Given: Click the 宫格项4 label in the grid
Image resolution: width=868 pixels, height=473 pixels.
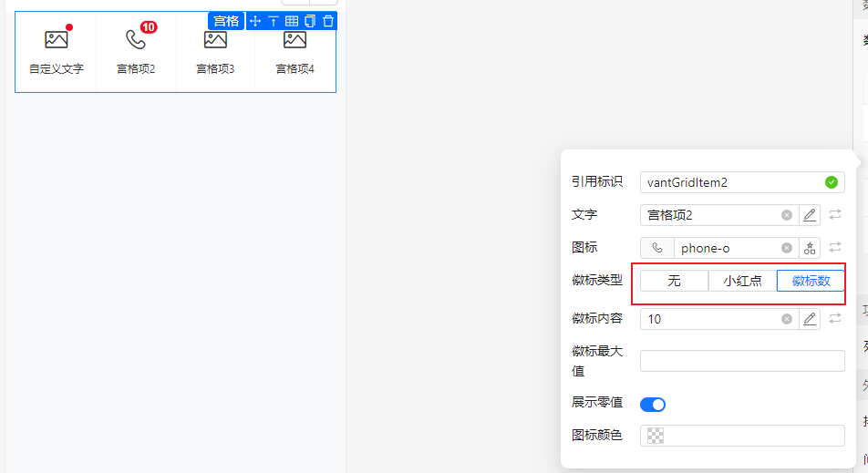Looking at the screenshot, I should coord(295,68).
